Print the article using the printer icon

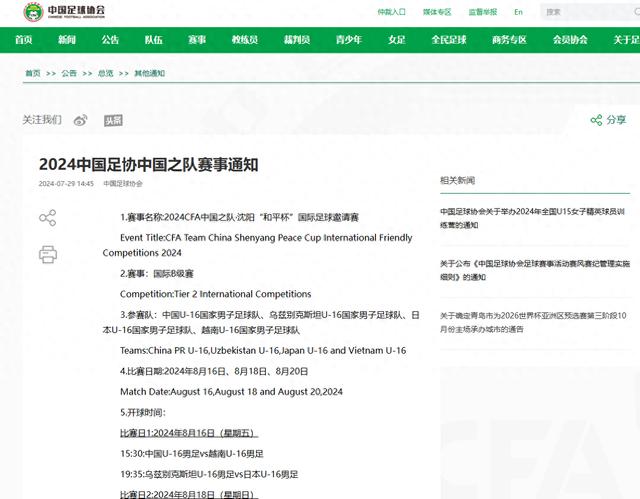(x=47, y=253)
